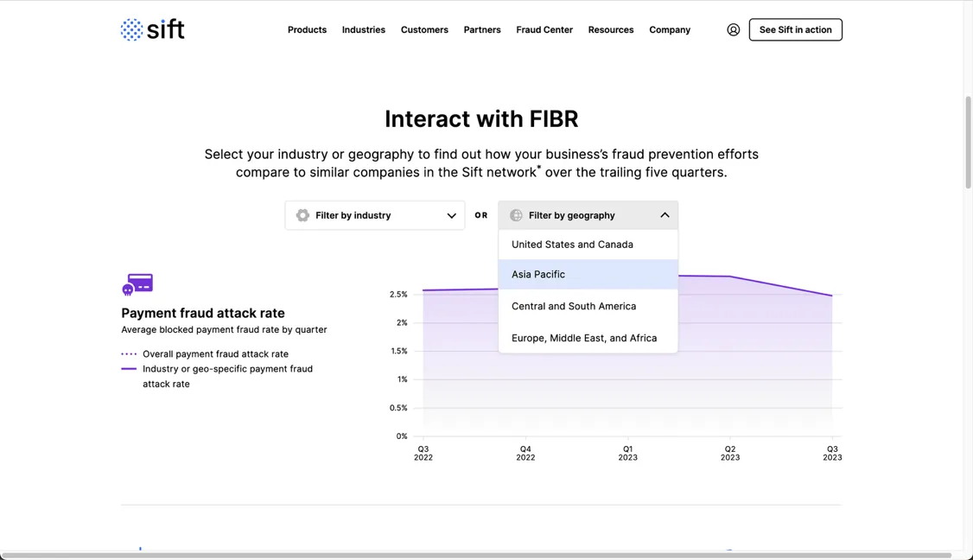Open the user account icon
This screenshot has height=560, width=973.
click(733, 29)
